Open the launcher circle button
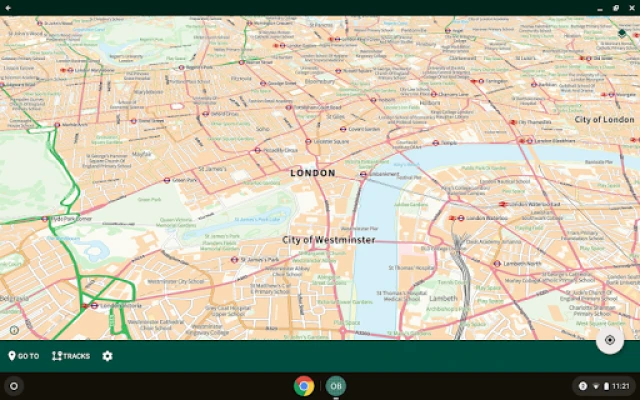640x400 pixels. 14,386
